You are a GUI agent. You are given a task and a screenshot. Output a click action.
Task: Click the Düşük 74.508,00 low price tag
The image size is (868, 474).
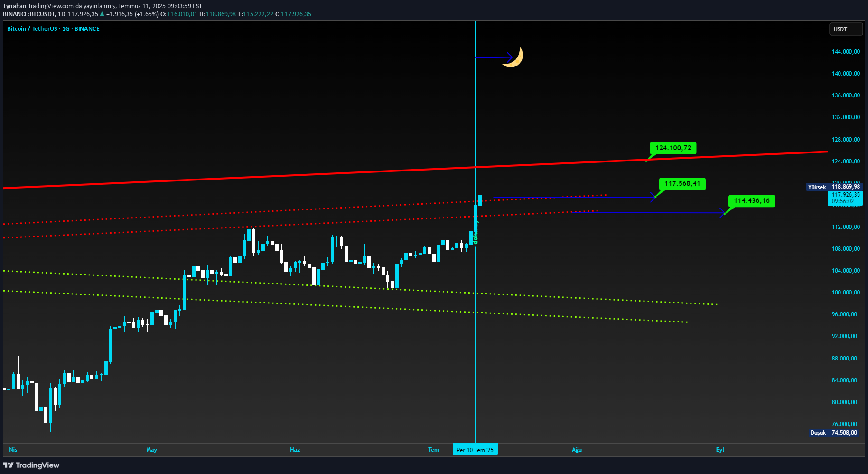pos(834,433)
